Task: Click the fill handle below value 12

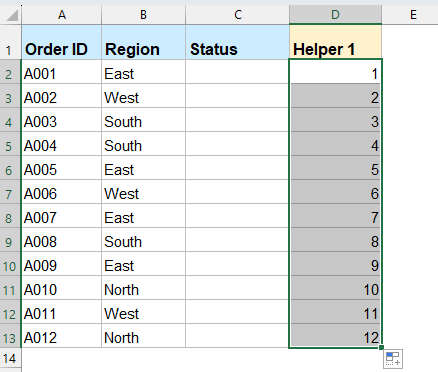Action: pos(381,348)
